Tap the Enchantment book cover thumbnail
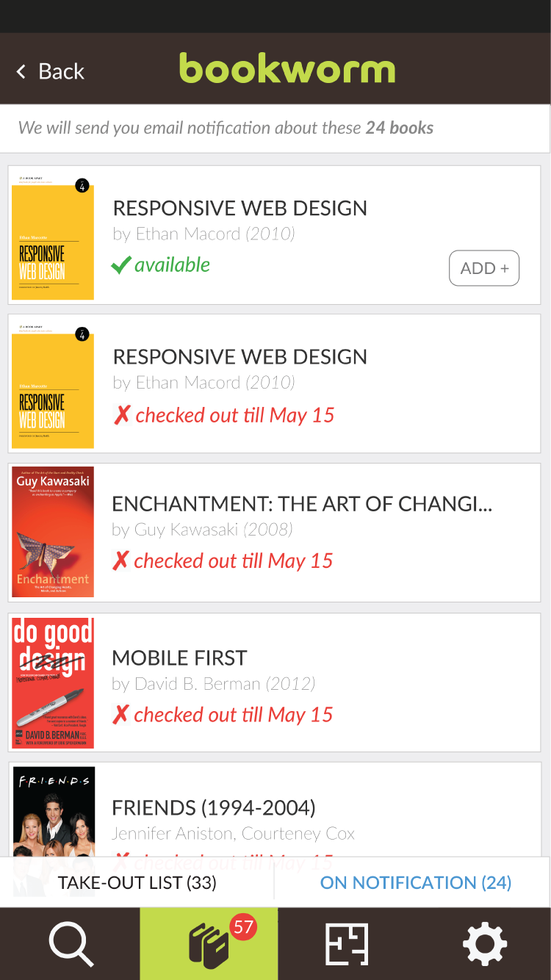The height and width of the screenshot is (980, 551). (53, 532)
